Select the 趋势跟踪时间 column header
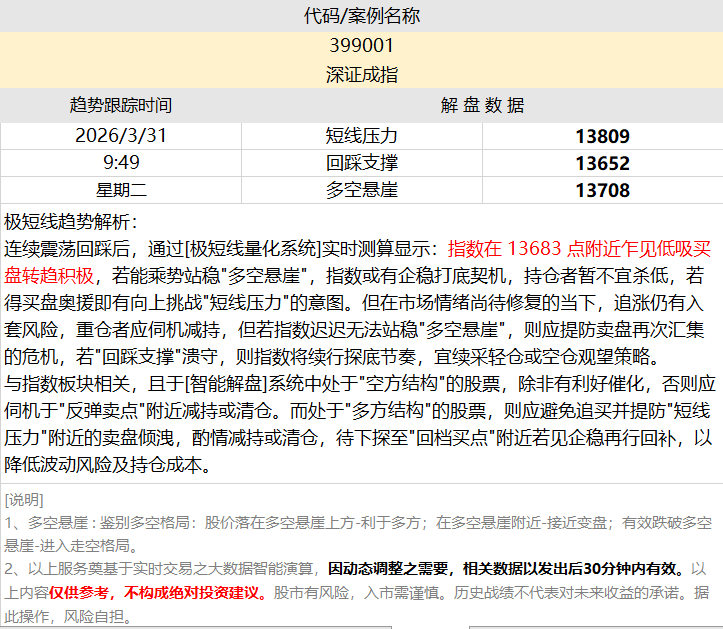The image size is (723, 629). coord(120,106)
